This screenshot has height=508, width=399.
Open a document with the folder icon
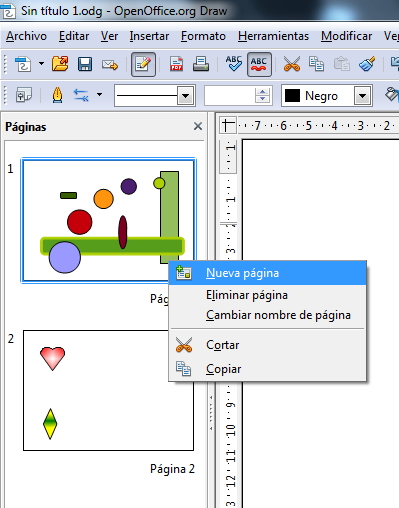point(60,64)
